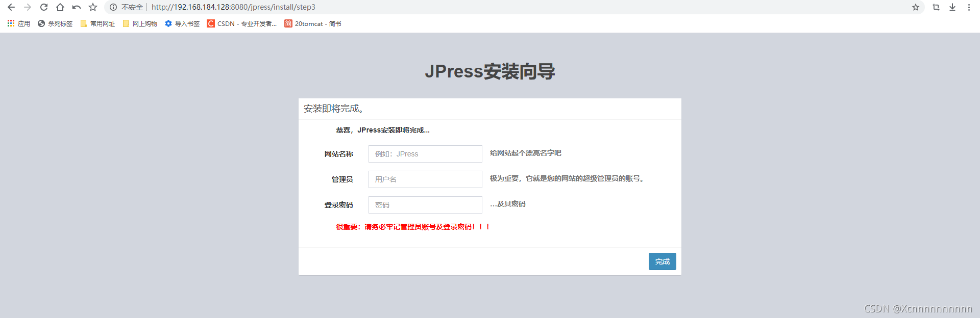
Task: Open the browser home page
Action: 60,7
